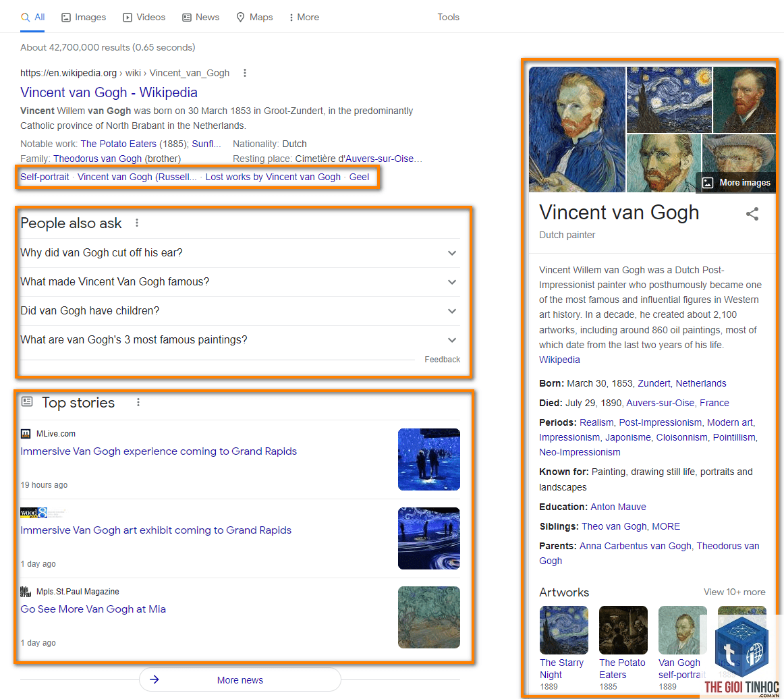Open Geel sitelink
Viewport: 784px width, 699px height.
[x=359, y=177]
